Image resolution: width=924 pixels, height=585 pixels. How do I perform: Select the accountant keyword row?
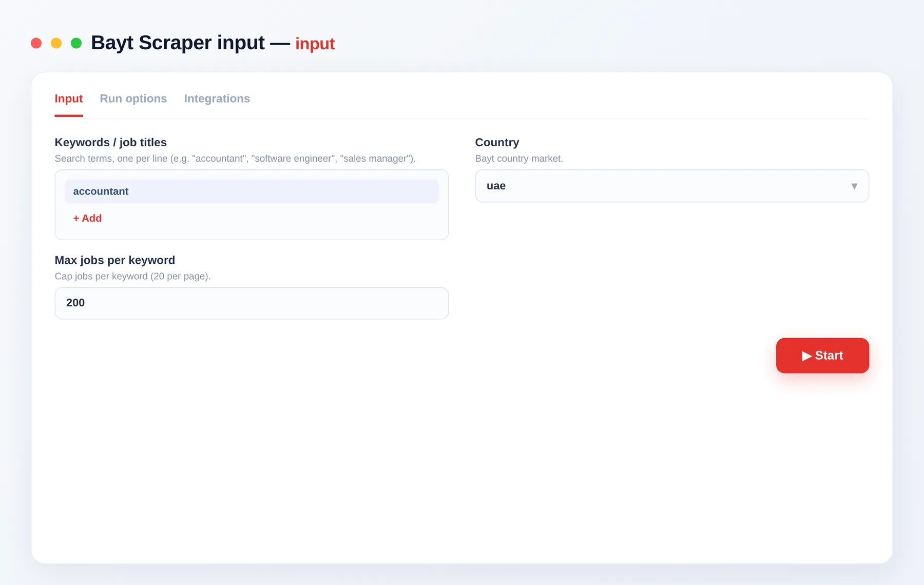coord(252,191)
